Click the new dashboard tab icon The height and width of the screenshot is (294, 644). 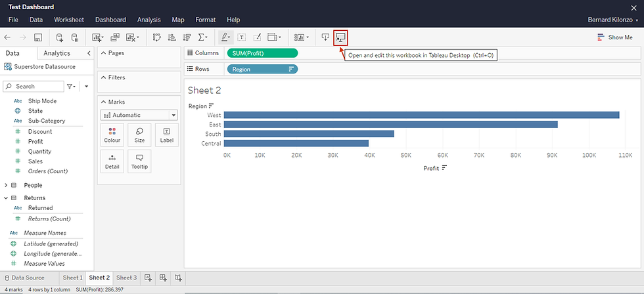[163, 278]
